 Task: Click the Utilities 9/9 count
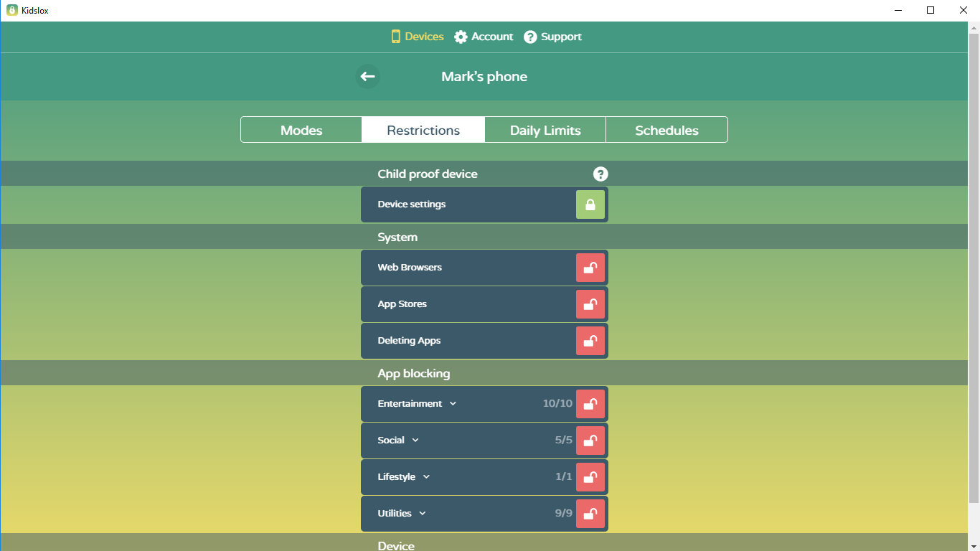pyautogui.click(x=564, y=514)
